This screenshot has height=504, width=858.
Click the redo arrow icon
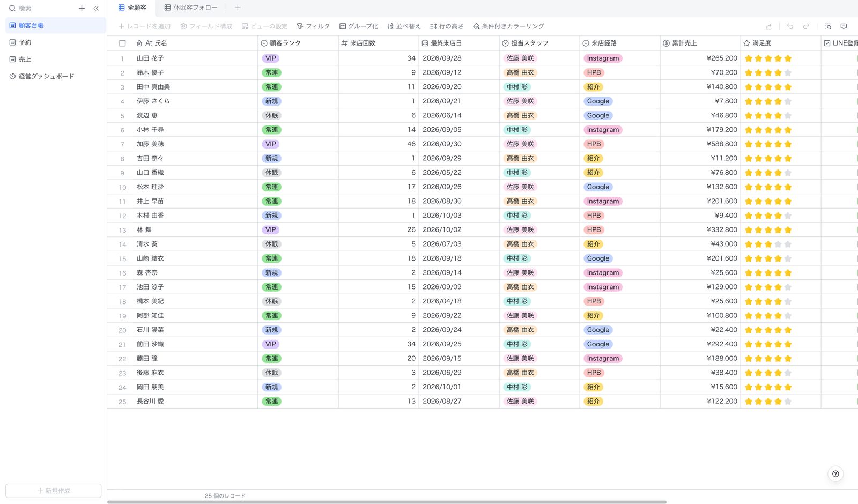[806, 26]
